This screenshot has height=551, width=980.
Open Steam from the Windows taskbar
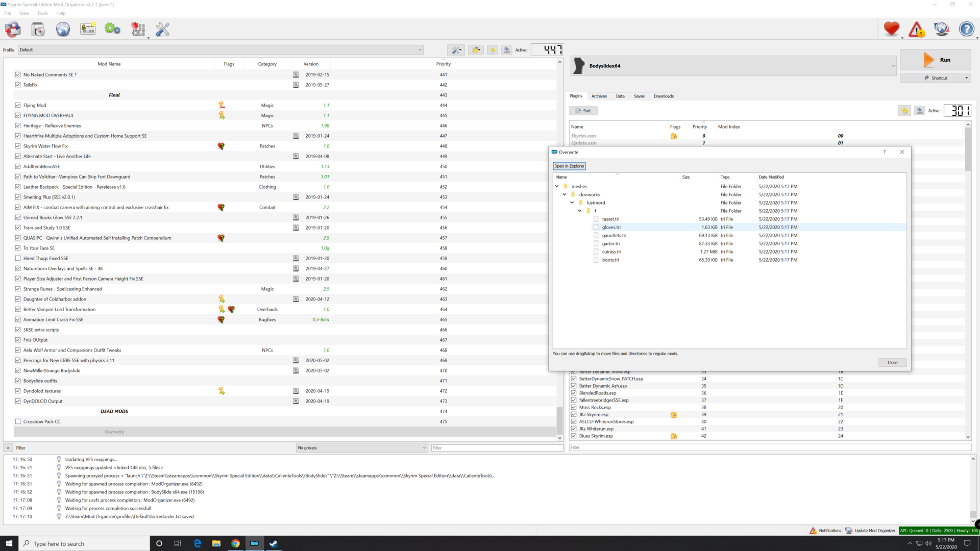(274, 543)
